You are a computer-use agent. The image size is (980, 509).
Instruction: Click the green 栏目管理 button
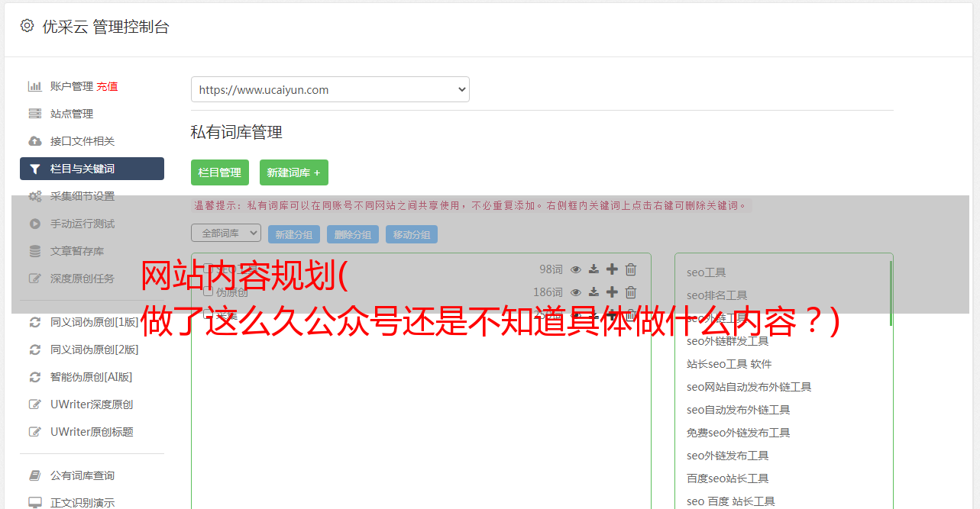click(x=220, y=172)
